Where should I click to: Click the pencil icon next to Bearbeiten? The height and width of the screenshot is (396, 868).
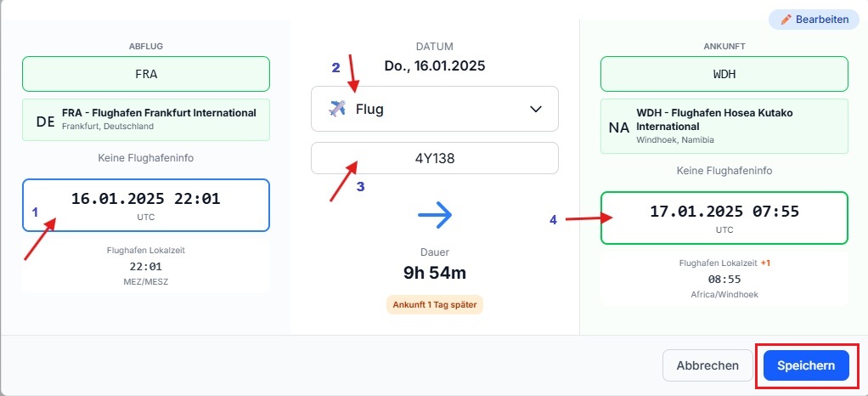click(x=786, y=20)
